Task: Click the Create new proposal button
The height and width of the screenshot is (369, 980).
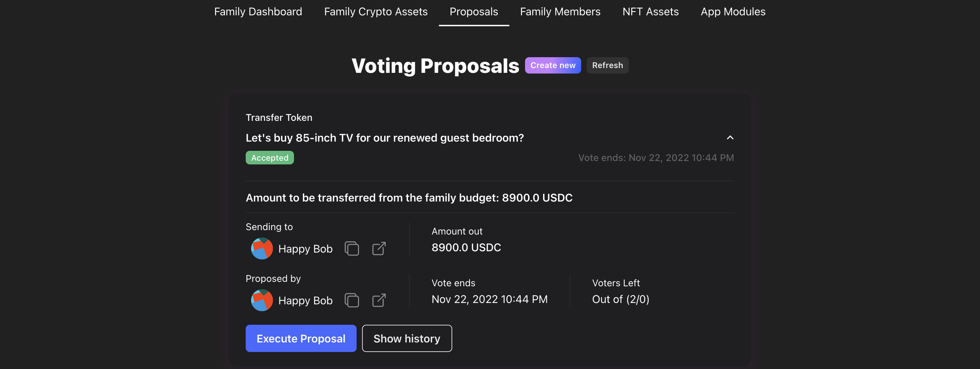Action: pos(553,65)
